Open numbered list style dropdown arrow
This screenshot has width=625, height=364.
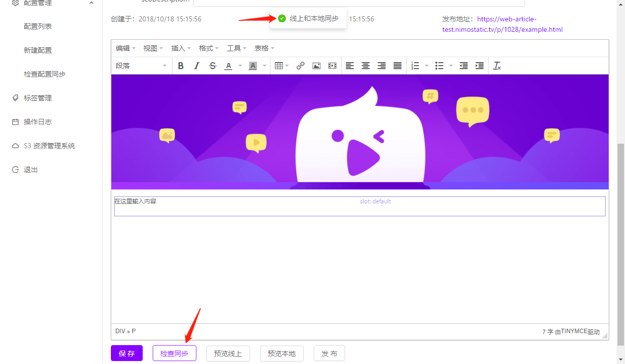[x=427, y=66]
